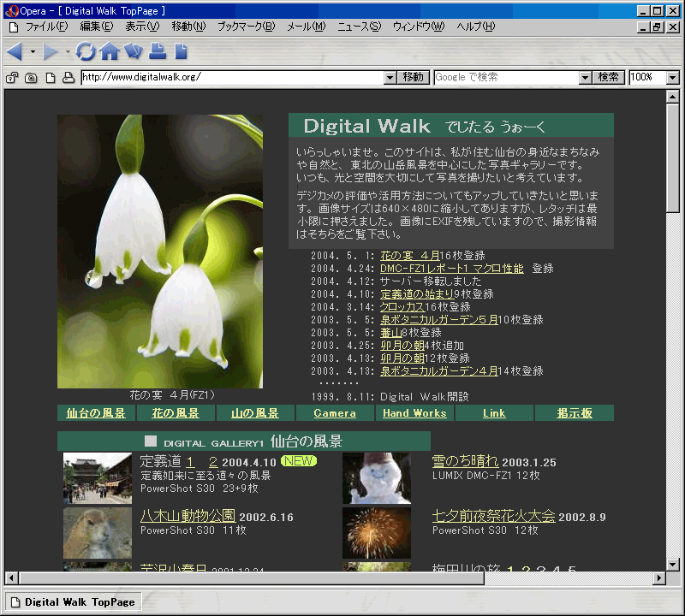Click Camera navigation link
The width and height of the screenshot is (685, 616).
[x=335, y=413]
